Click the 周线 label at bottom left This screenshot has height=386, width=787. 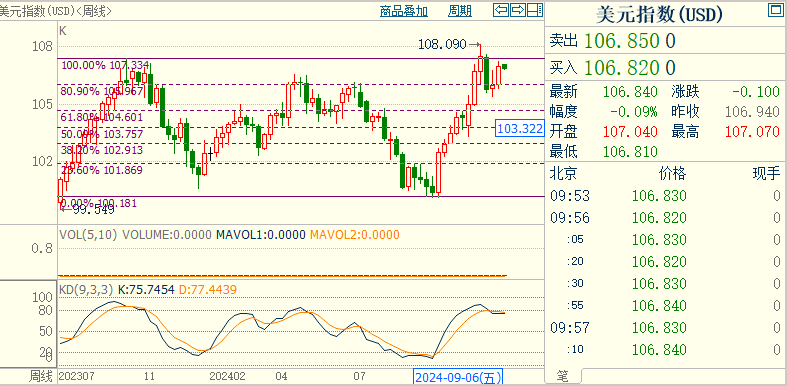(x=41, y=376)
